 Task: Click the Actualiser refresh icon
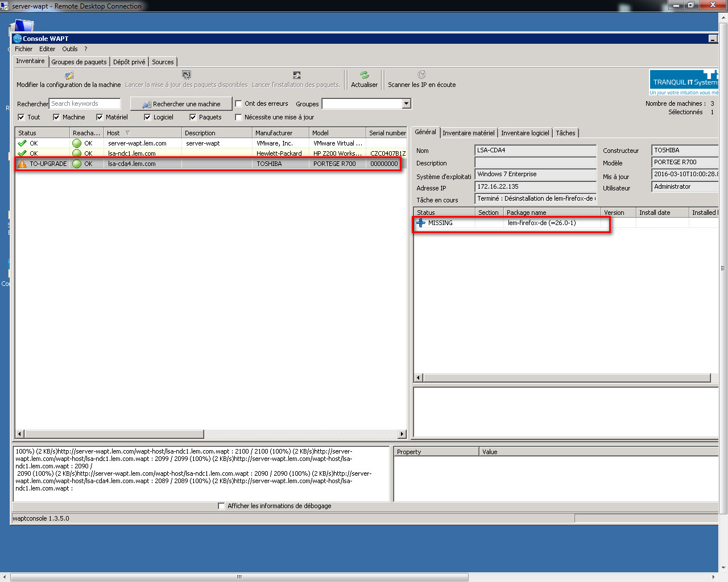364,75
